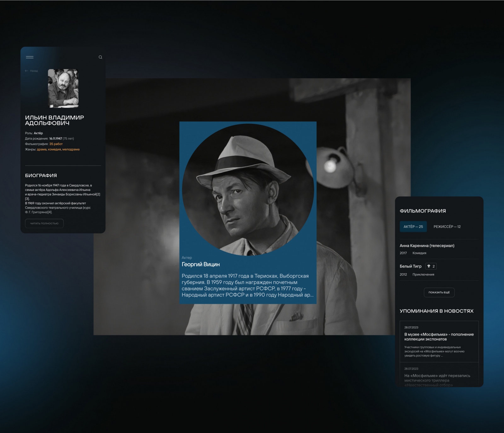Click the date 28.07.2023 above В музее «Мосфильма»
504x433 pixels.
pyautogui.click(x=411, y=327)
